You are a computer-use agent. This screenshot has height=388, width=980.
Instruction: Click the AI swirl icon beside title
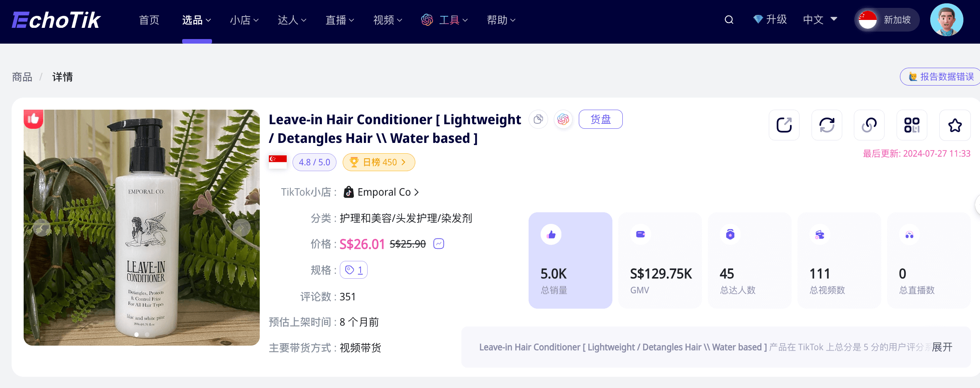click(x=563, y=120)
